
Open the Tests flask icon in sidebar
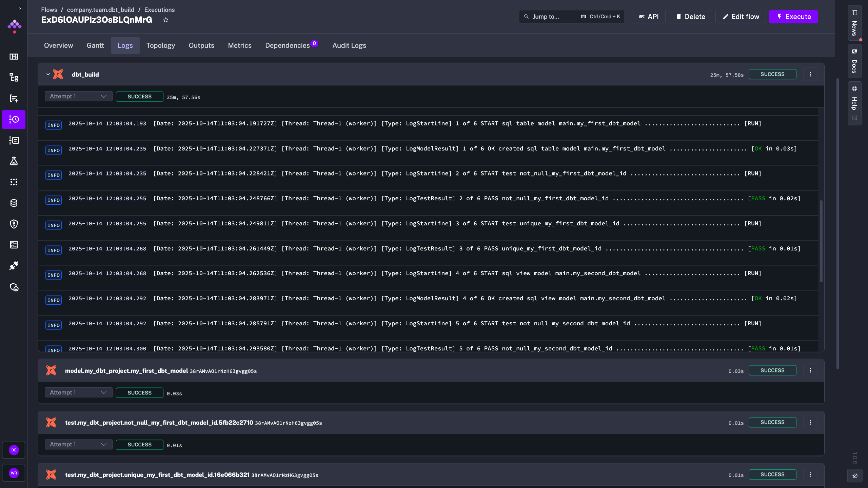pos(14,161)
